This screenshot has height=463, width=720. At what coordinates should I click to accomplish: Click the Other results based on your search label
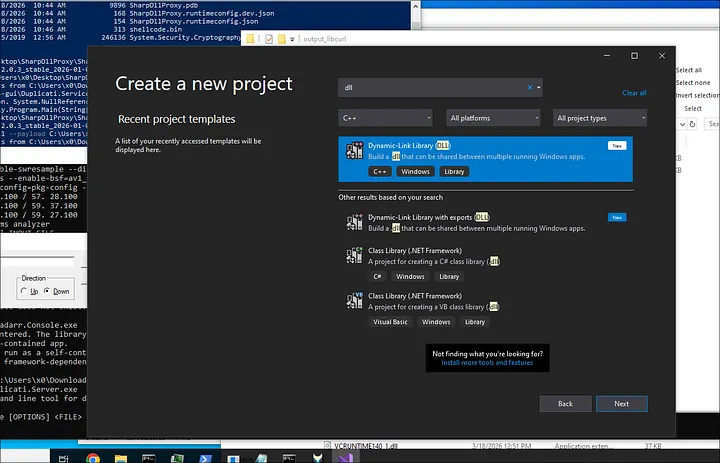tap(391, 198)
